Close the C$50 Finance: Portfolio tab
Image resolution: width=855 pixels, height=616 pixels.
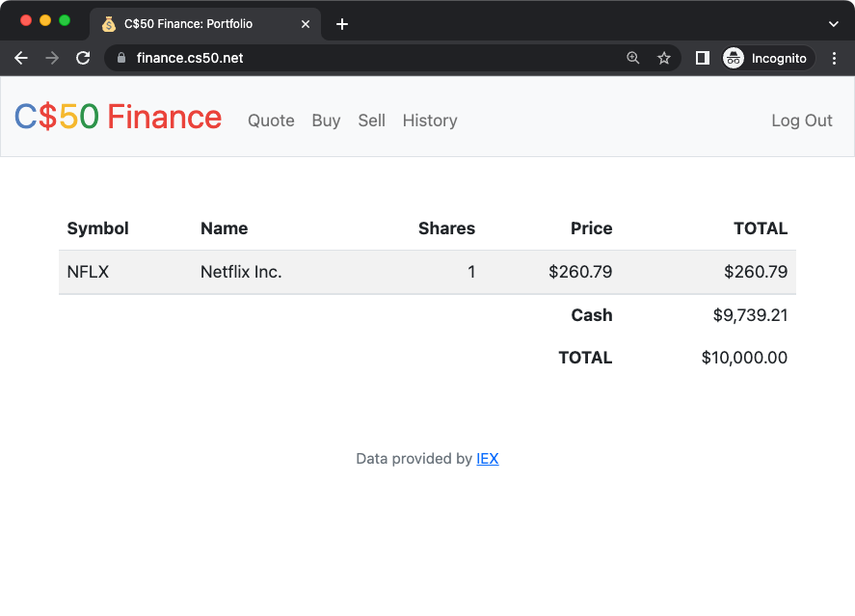306,24
